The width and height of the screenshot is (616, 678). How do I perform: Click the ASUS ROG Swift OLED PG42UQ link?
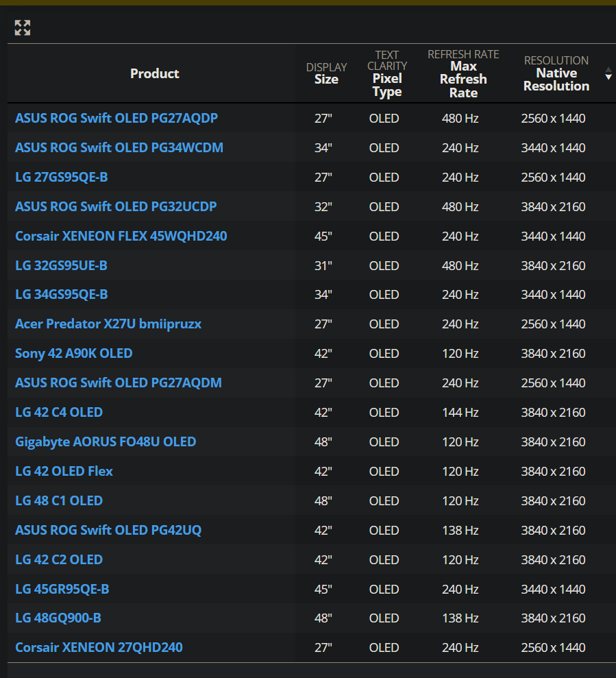click(108, 530)
